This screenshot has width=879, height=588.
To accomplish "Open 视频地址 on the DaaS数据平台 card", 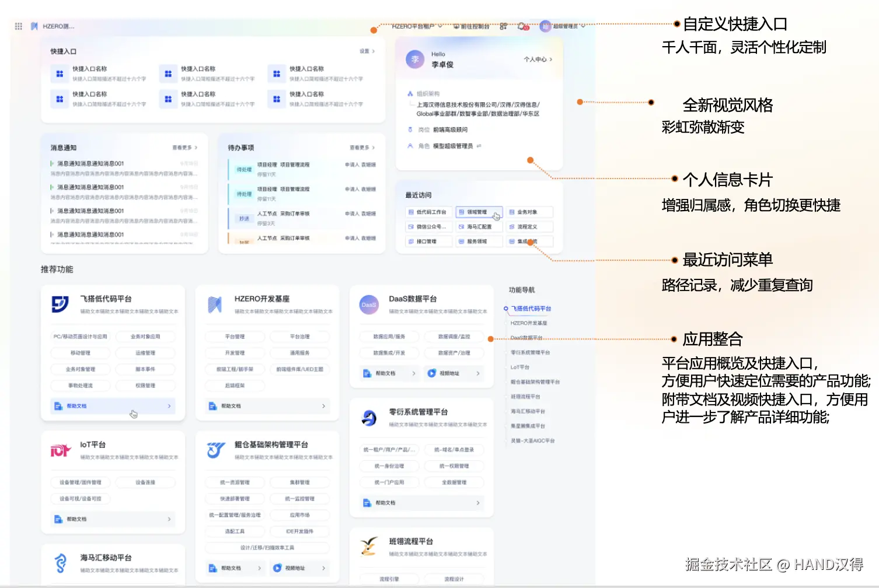I will pyautogui.click(x=454, y=373).
